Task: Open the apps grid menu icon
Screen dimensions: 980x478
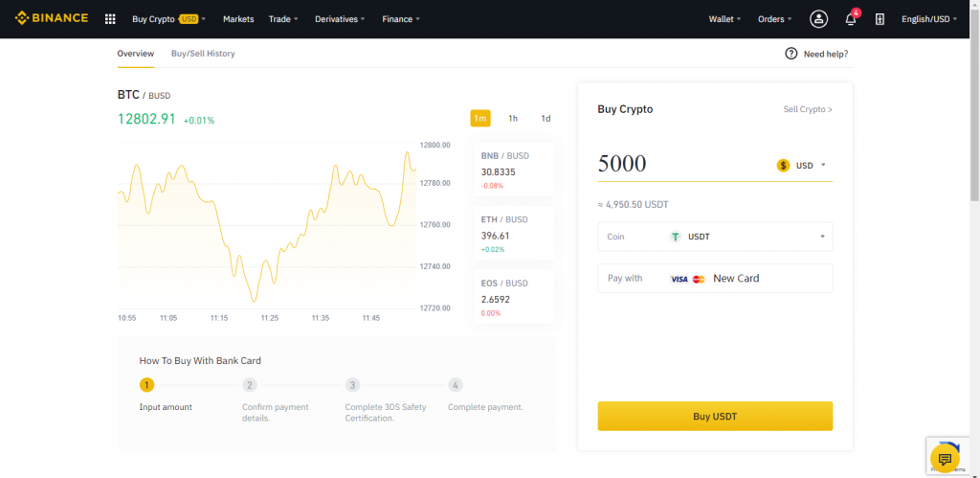Action: pyautogui.click(x=110, y=19)
